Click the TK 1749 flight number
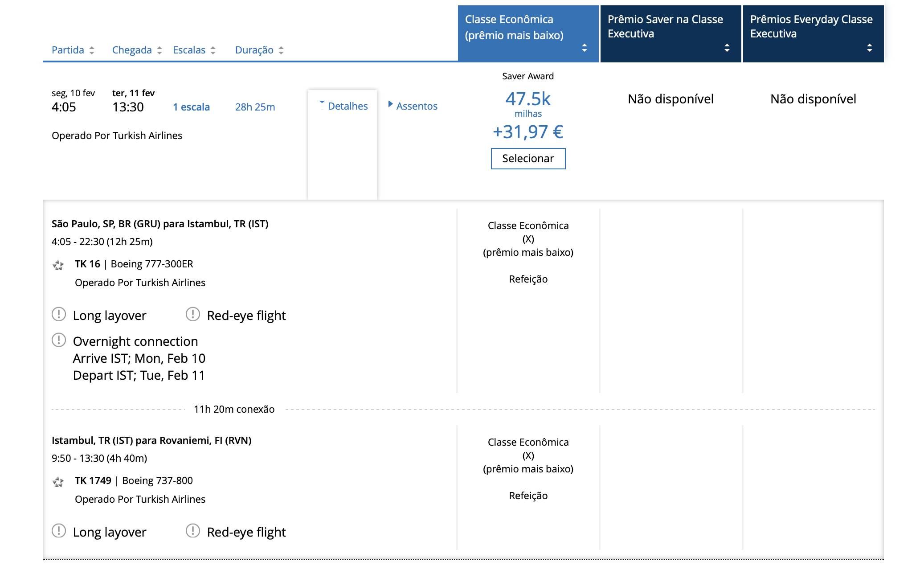Viewport: 924px width, 566px height. pos(93,480)
